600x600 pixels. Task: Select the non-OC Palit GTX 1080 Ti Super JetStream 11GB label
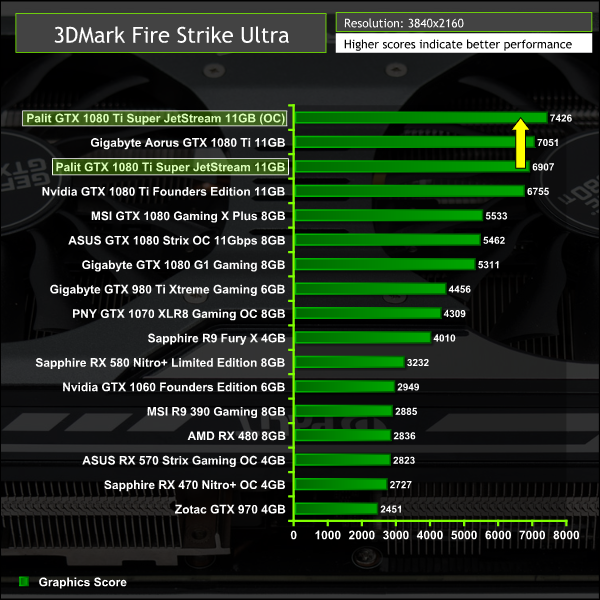[170, 167]
